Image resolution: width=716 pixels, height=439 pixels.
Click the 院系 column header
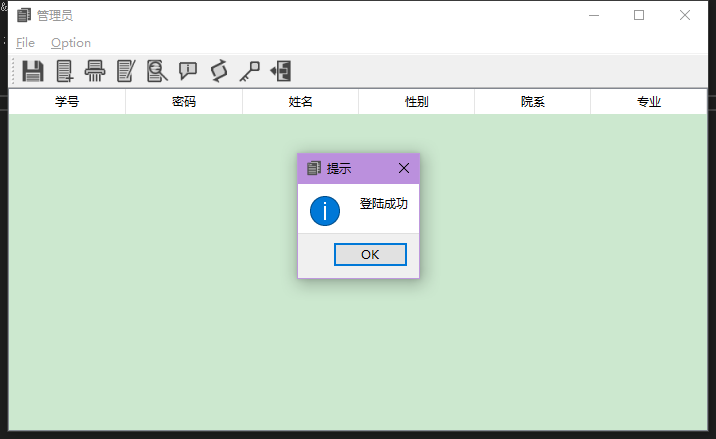coord(532,101)
